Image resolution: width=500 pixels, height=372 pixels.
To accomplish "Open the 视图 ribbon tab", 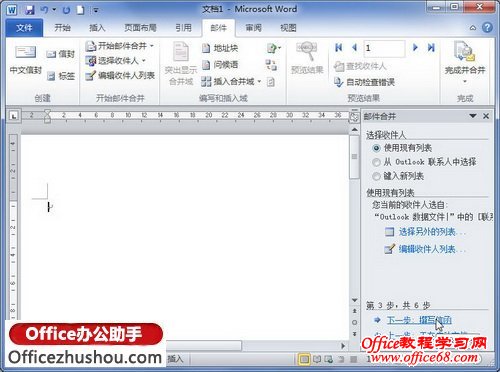I will 288,28.
